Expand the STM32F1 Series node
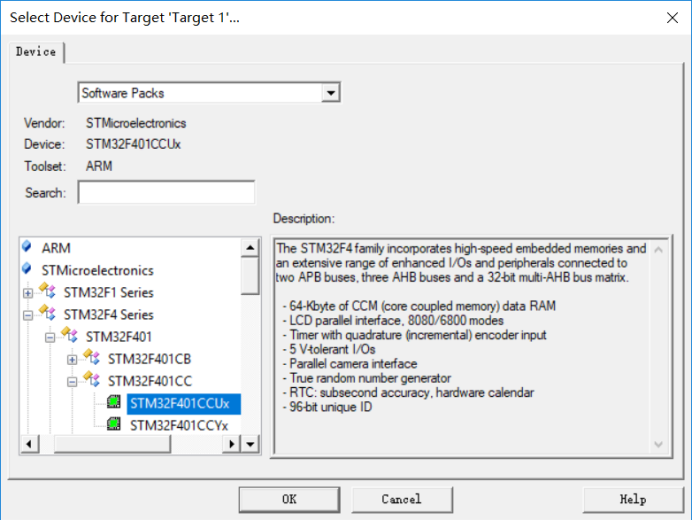 [x=28, y=293]
